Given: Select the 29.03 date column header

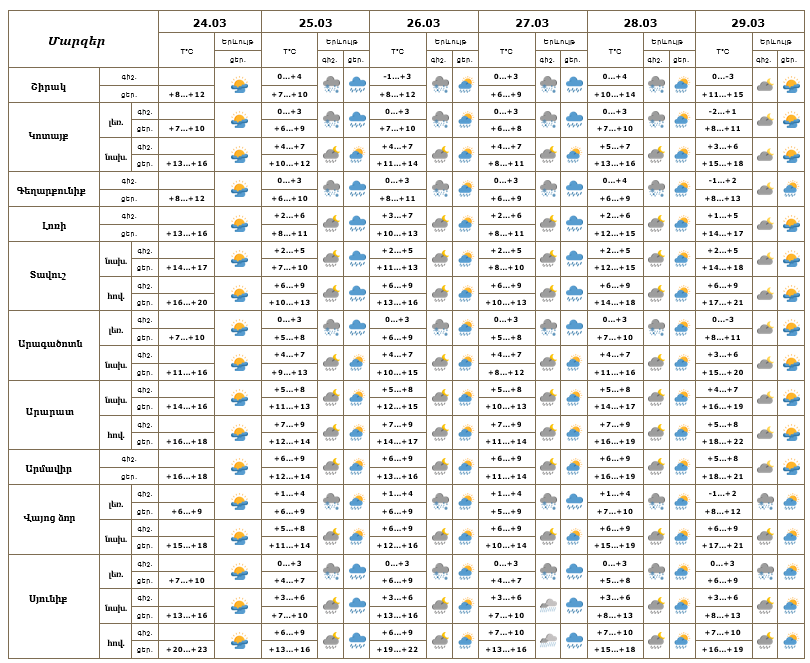Looking at the screenshot, I should (x=748, y=22).
